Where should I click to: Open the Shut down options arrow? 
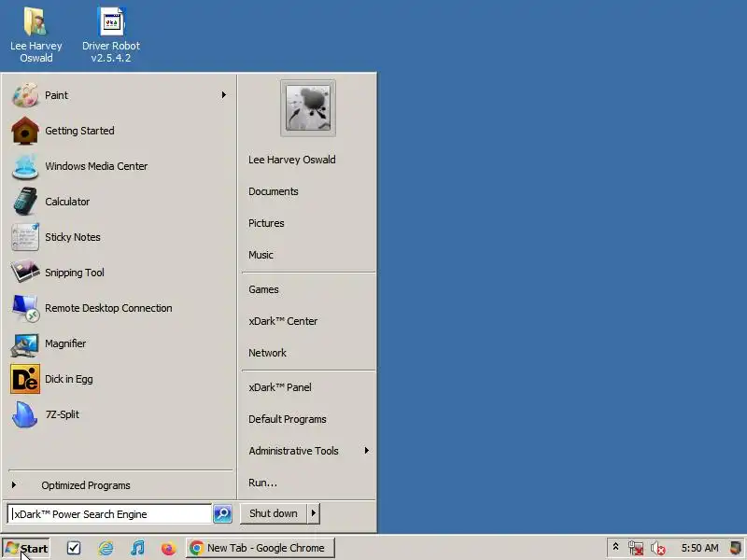[x=314, y=513]
